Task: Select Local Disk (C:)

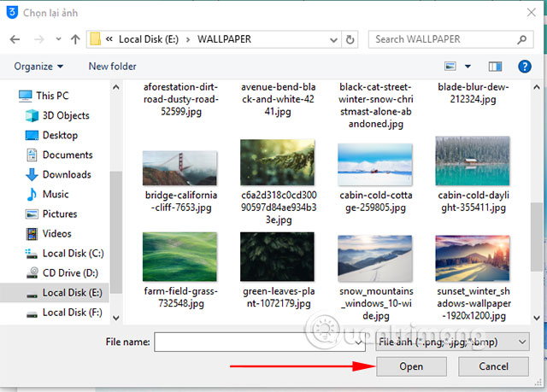Action: click(64, 254)
